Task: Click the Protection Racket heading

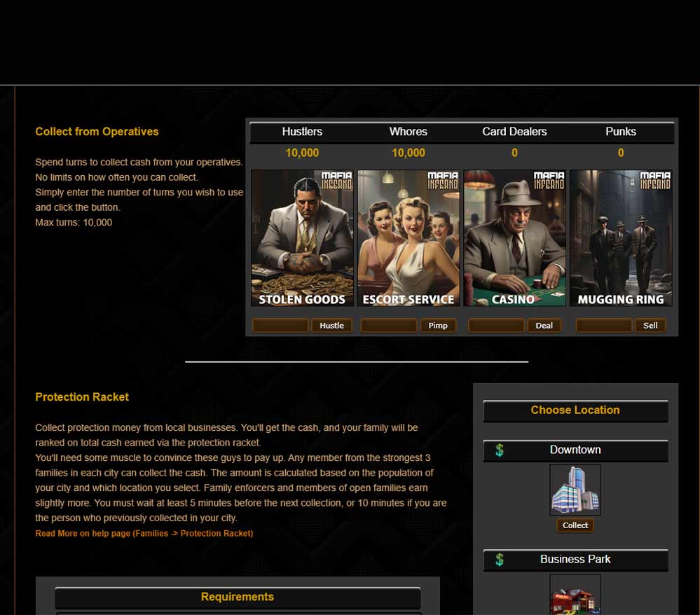Action: click(x=82, y=397)
